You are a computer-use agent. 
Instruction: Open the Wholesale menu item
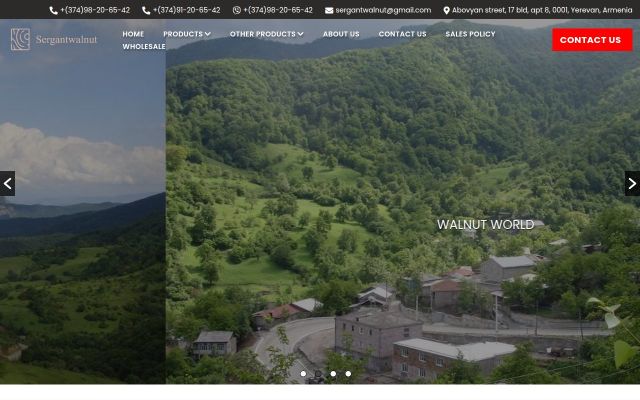[144, 47]
